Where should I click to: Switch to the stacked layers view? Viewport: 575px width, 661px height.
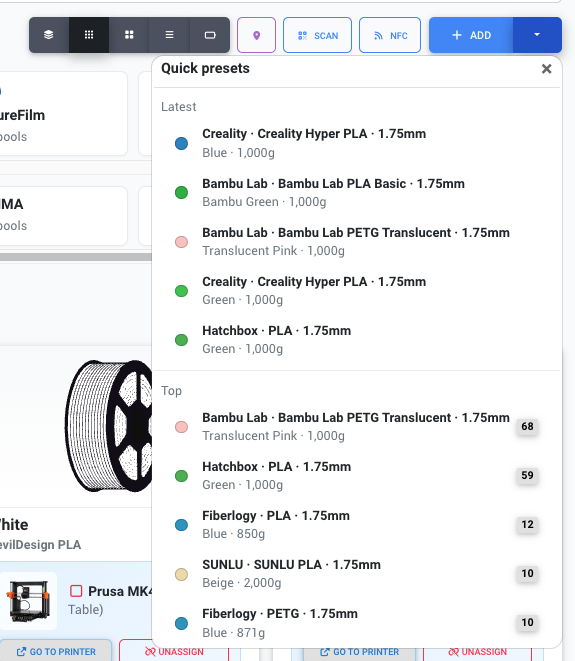pos(49,35)
